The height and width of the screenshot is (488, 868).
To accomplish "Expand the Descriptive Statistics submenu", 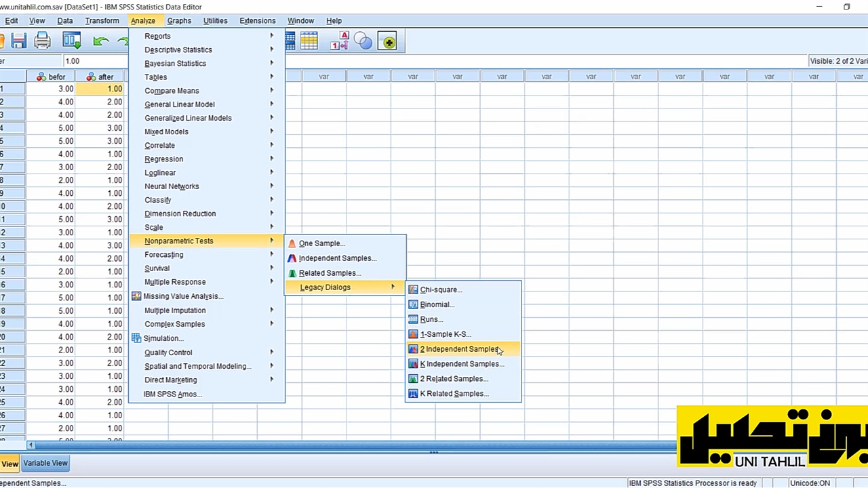I will [178, 49].
